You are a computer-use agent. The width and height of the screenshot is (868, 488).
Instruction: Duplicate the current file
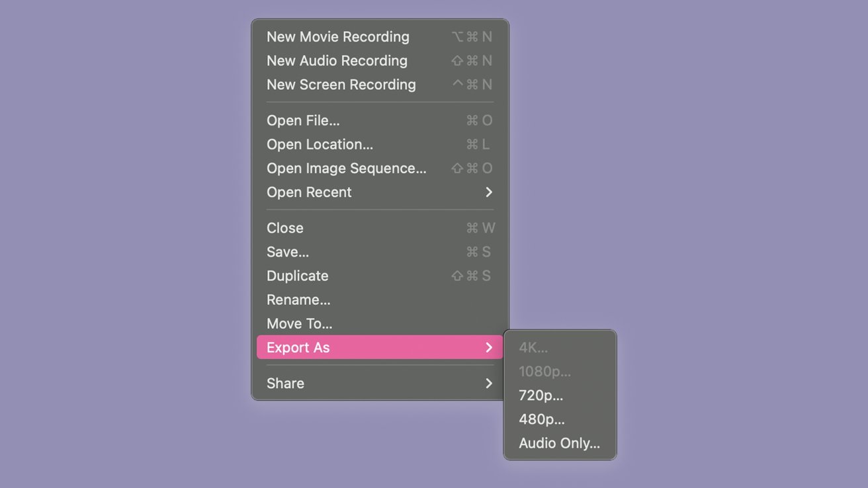point(297,276)
